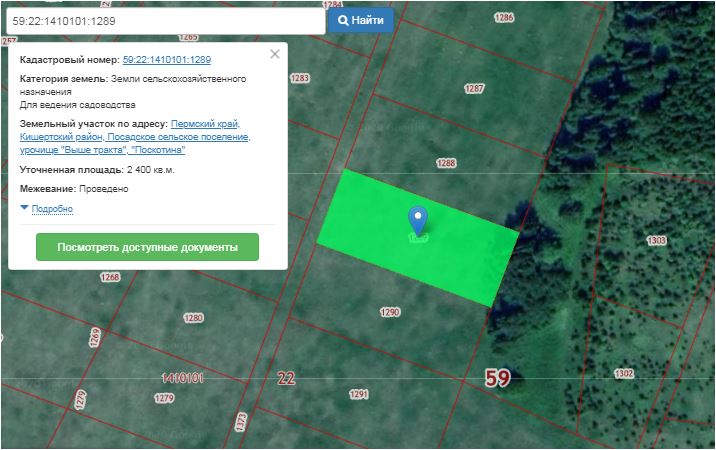Click the blue location marker pin

(x=418, y=218)
